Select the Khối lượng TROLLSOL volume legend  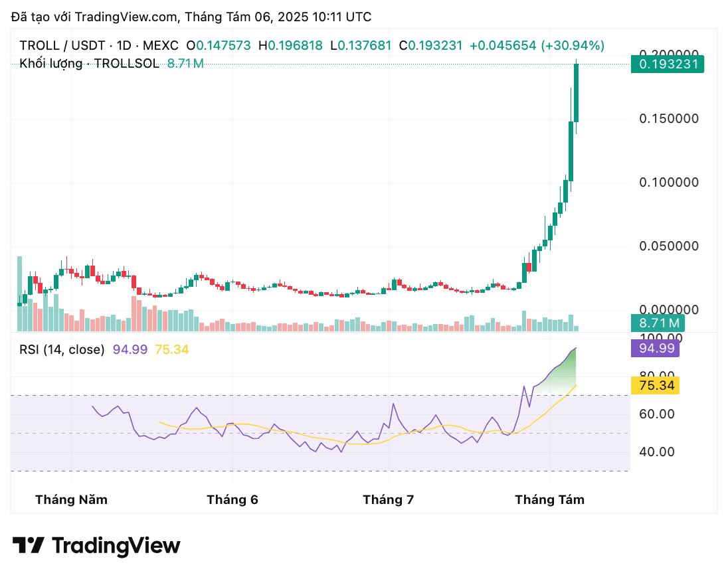pos(112,63)
